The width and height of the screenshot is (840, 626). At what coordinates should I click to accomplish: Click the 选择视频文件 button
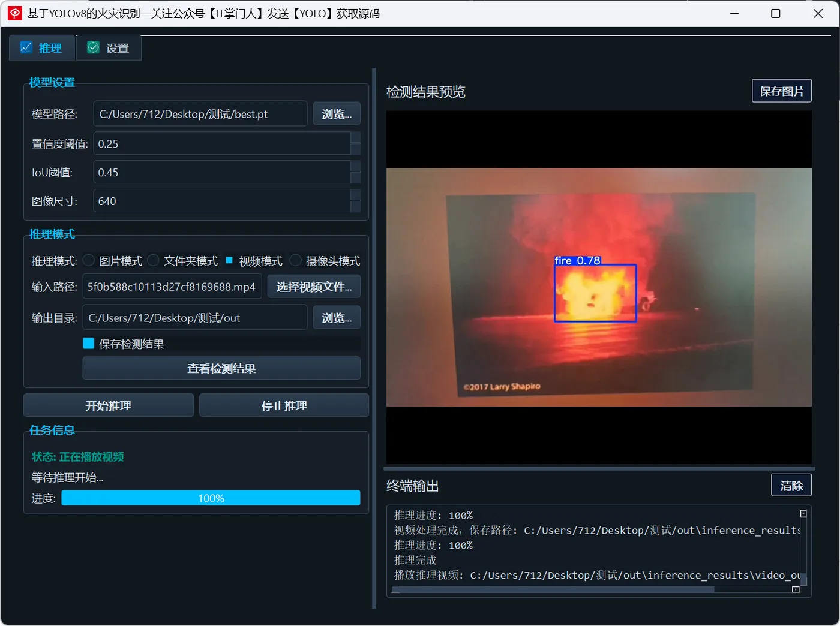314,287
